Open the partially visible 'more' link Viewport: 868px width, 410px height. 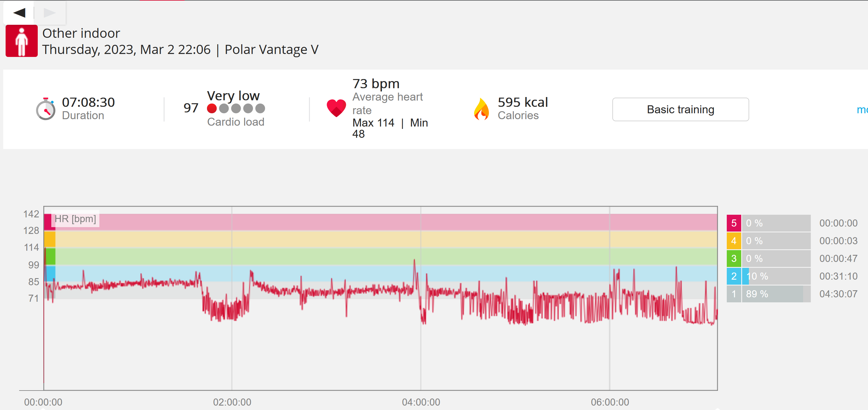click(x=862, y=110)
